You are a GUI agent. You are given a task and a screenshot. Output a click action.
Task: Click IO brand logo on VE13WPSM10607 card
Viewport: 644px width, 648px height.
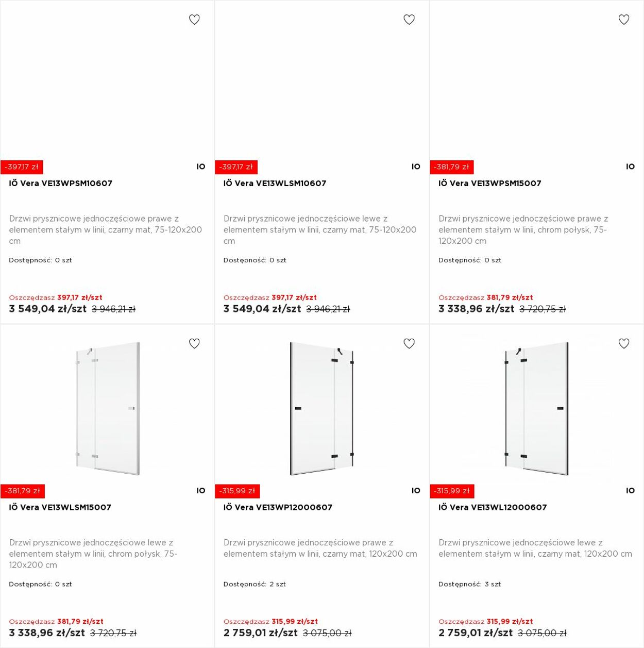[x=201, y=167]
